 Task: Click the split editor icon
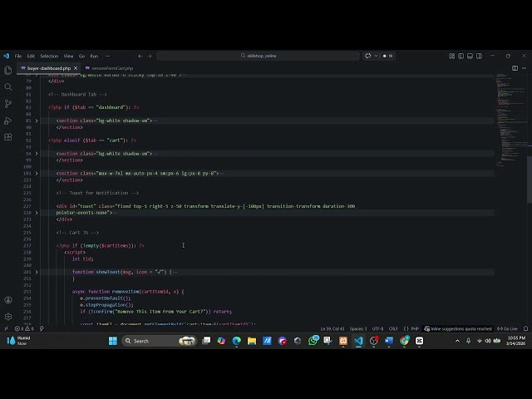coord(515,68)
